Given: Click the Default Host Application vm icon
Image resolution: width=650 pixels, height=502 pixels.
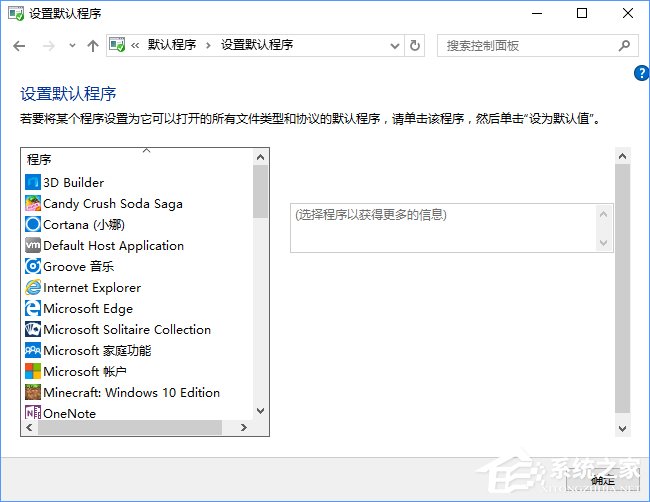Looking at the screenshot, I should (x=33, y=245).
